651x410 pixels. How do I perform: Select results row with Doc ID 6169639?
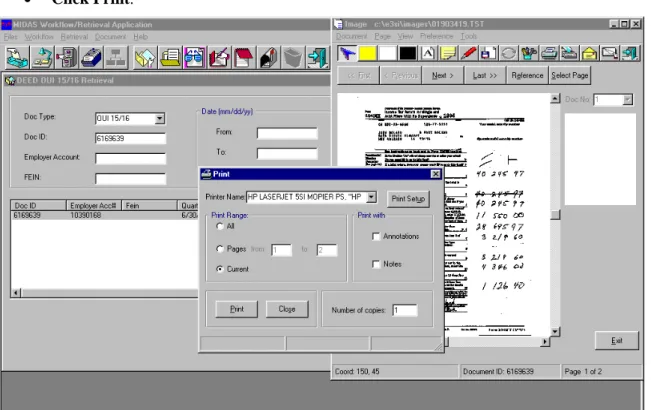pyautogui.click(x=105, y=215)
